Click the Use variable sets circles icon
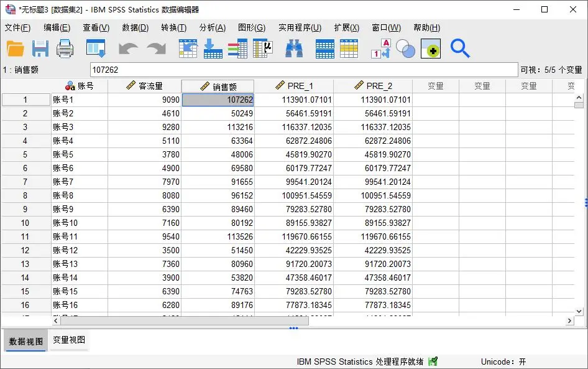This screenshot has width=588, height=369. [x=405, y=49]
